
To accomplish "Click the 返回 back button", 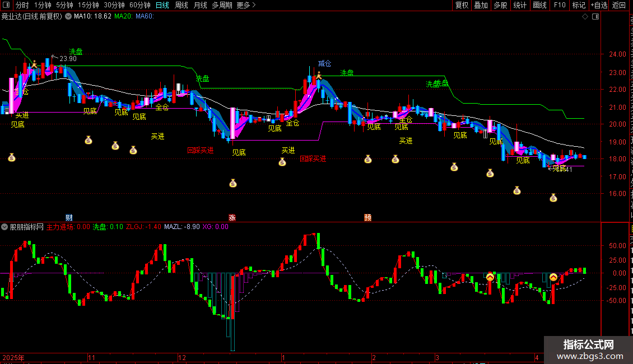I will (618, 5).
